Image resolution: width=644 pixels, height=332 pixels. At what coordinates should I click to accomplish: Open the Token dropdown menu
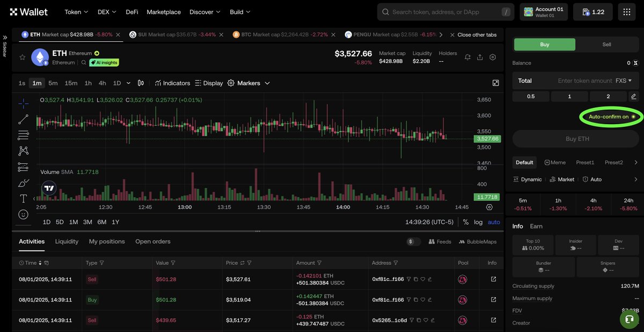(76, 12)
